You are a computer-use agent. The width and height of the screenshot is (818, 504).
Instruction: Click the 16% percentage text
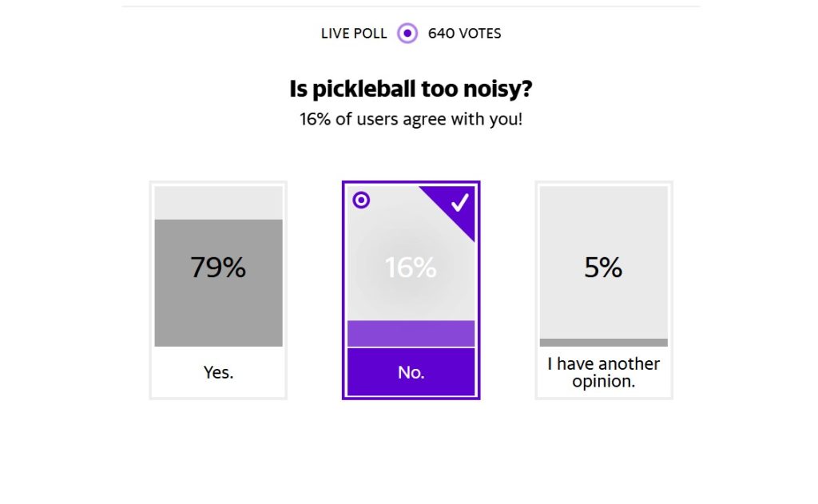pos(411,267)
